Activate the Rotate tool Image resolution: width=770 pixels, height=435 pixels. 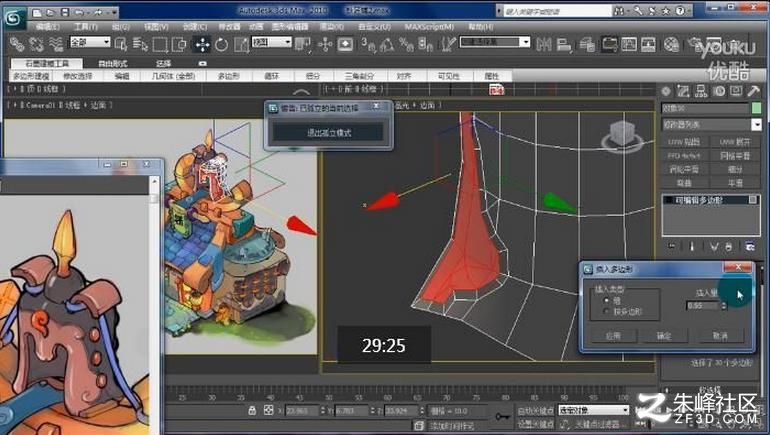pos(221,45)
